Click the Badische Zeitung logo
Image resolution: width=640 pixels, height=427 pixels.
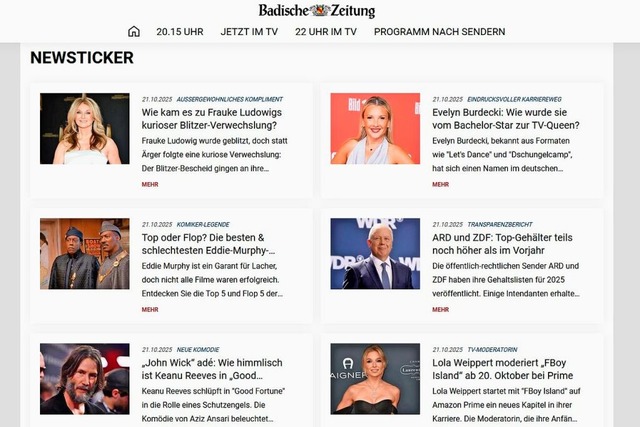(317, 11)
